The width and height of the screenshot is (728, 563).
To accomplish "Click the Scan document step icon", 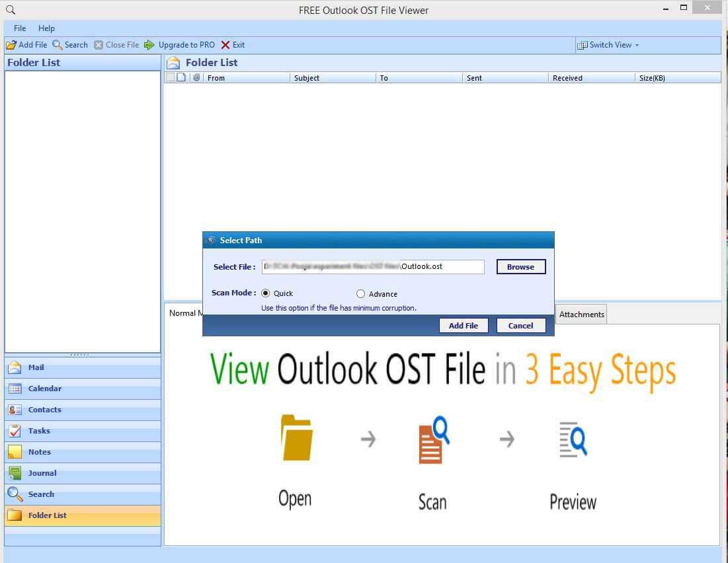I will tap(434, 439).
